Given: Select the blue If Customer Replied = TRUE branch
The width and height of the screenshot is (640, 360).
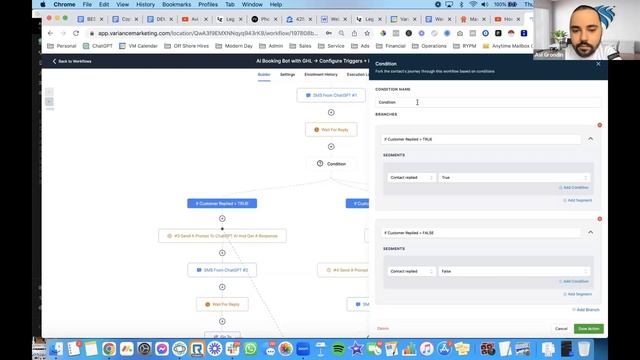Looking at the screenshot, I should (222, 203).
